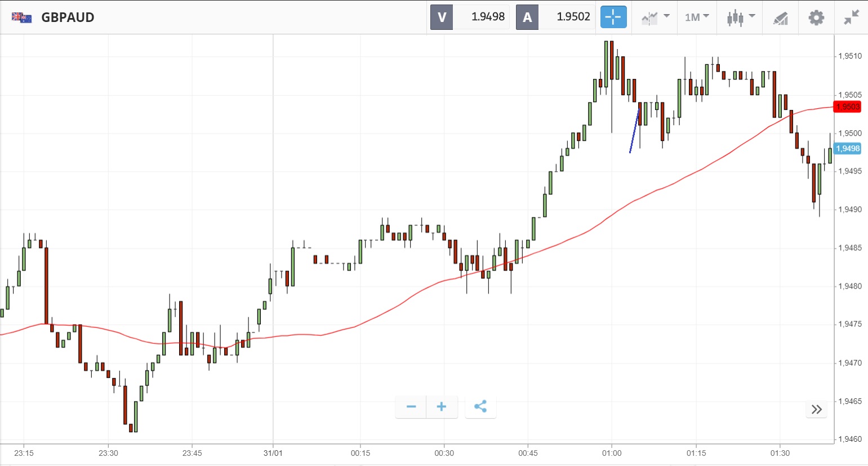Open the 1M timeframe dropdown
The height and width of the screenshot is (466, 868).
coord(697,17)
